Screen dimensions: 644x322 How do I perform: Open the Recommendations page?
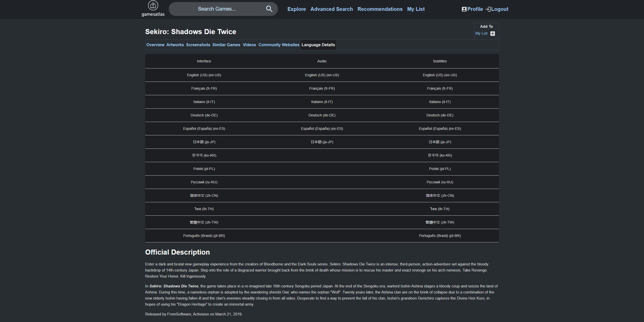[x=380, y=9]
